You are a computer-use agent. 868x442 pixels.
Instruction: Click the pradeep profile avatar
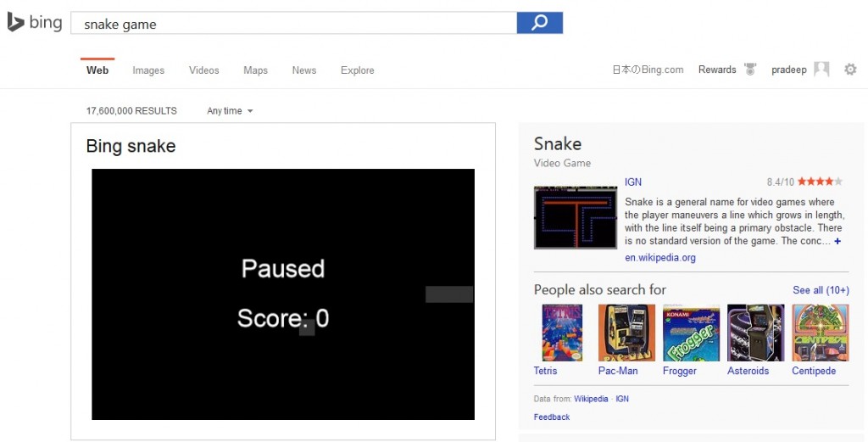(x=821, y=70)
